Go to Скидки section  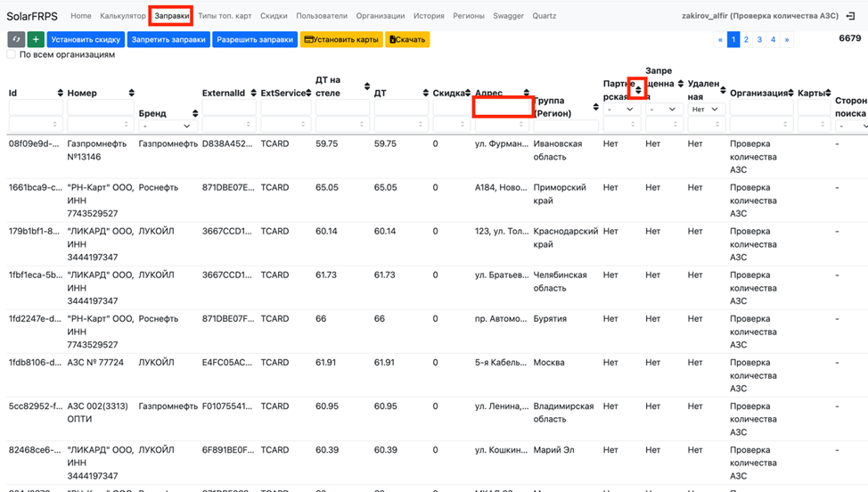pos(274,16)
